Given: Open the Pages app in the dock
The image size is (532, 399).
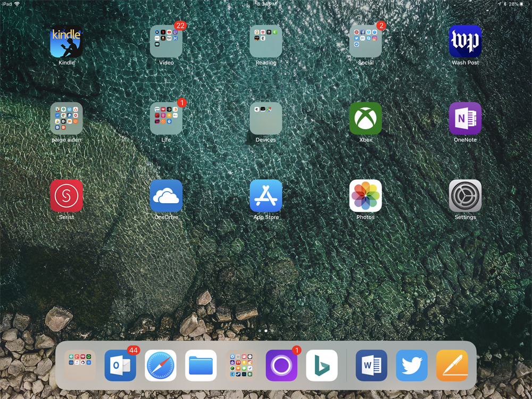Looking at the screenshot, I should [452, 365].
